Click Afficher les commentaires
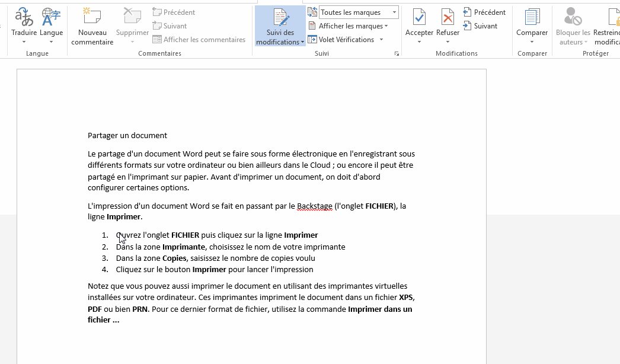 coord(199,40)
